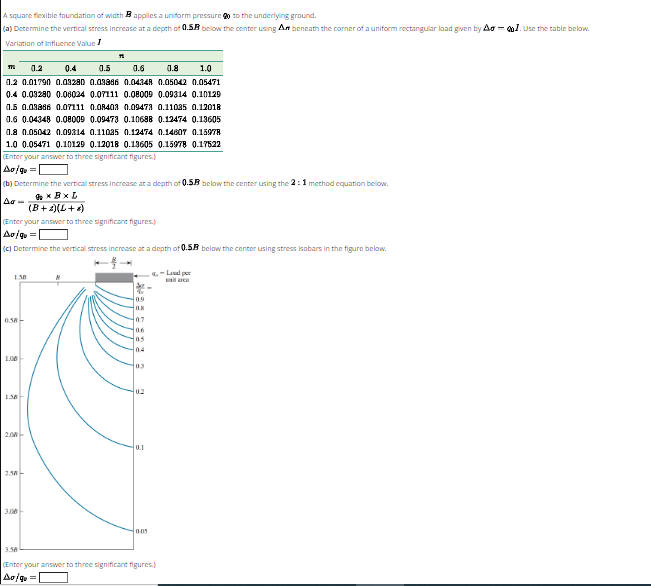651x586 pixels.
Task: Click depth axis label 3.0B
Action: tap(11, 511)
